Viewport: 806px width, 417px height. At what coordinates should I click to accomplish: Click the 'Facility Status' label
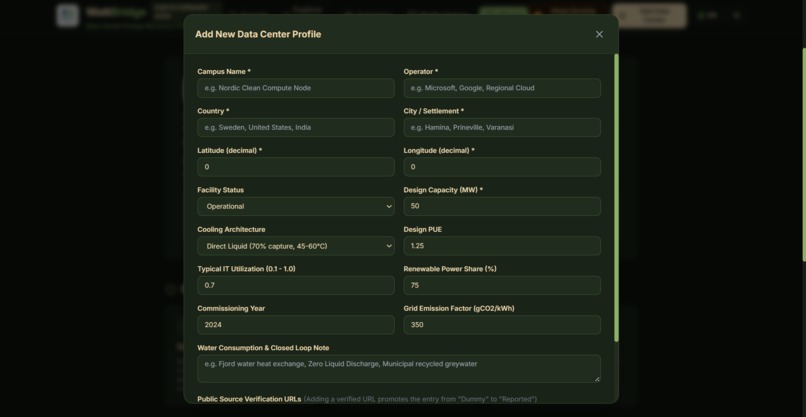coord(221,190)
